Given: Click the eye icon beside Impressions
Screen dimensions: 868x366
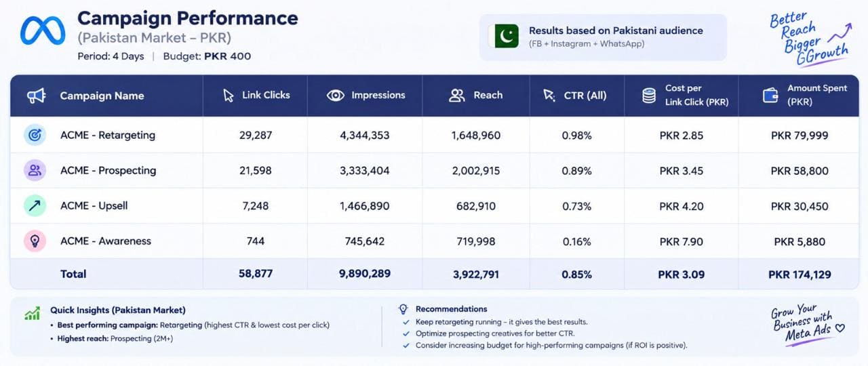Looking at the screenshot, I should [x=336, y=96].
